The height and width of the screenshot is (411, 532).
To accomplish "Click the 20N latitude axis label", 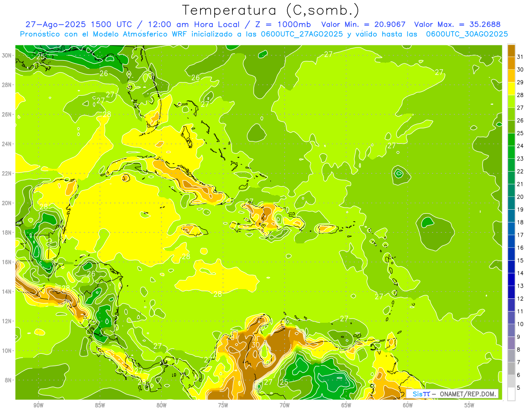I will pyautogui.click(x=8, y=203).
